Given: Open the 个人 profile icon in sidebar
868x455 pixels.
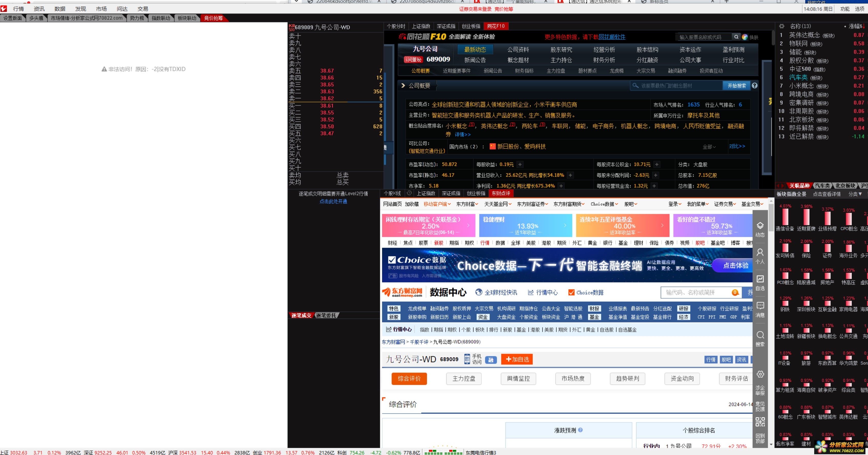Looking at the screenshot, I should [x=760, y=252].
